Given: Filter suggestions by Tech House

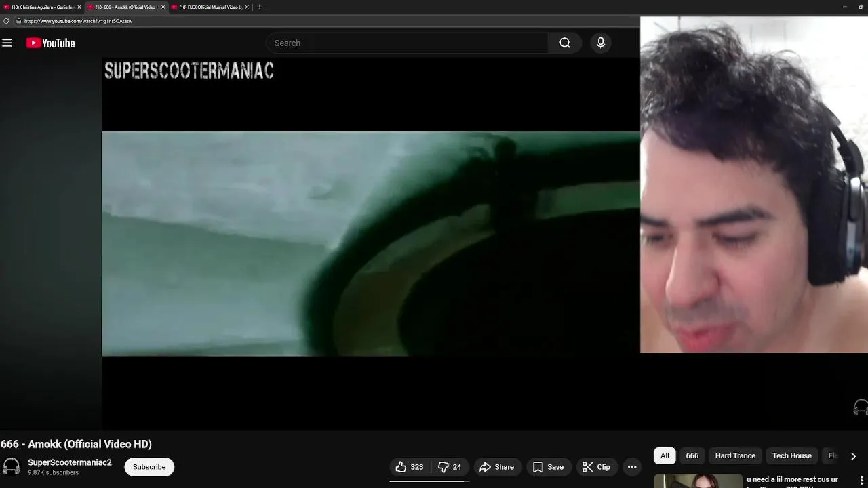Looking at the screenshot, I should tap(791, 455).
